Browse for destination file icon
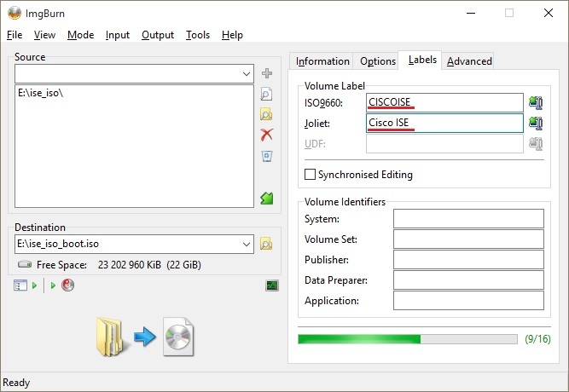 pos(266,244)
